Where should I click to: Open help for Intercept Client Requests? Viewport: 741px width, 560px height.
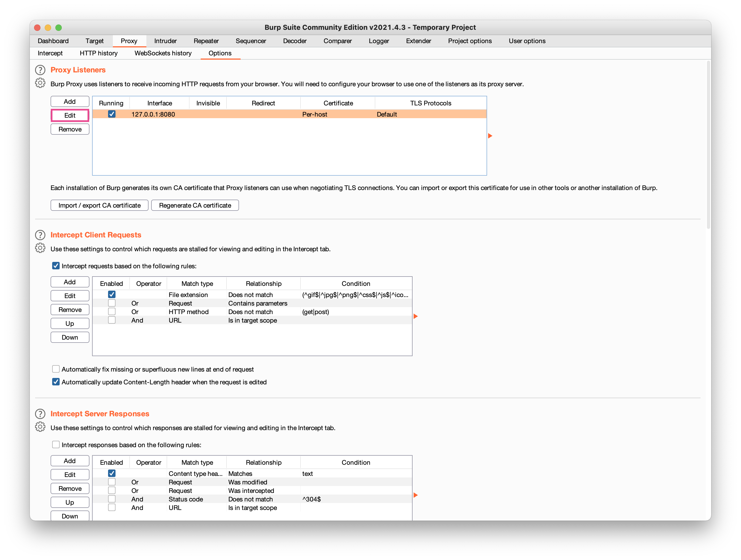click(40, 235)
